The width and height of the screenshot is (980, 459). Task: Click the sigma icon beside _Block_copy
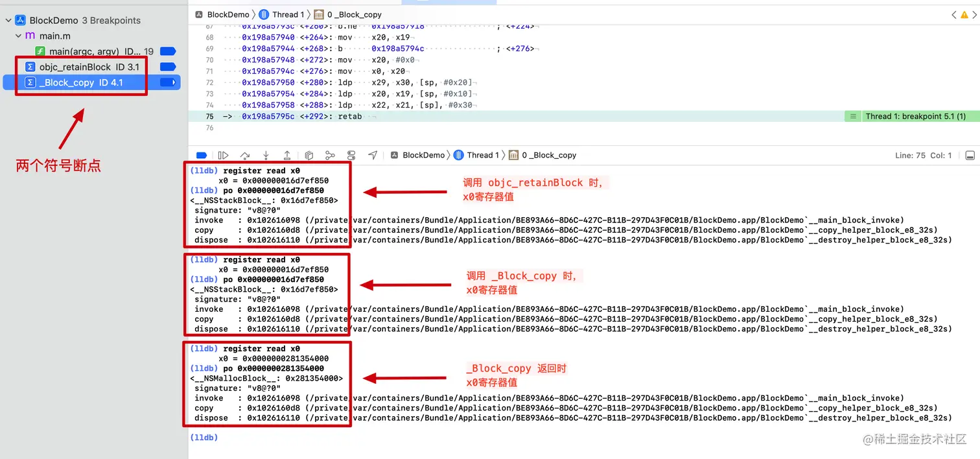(30, 82)
